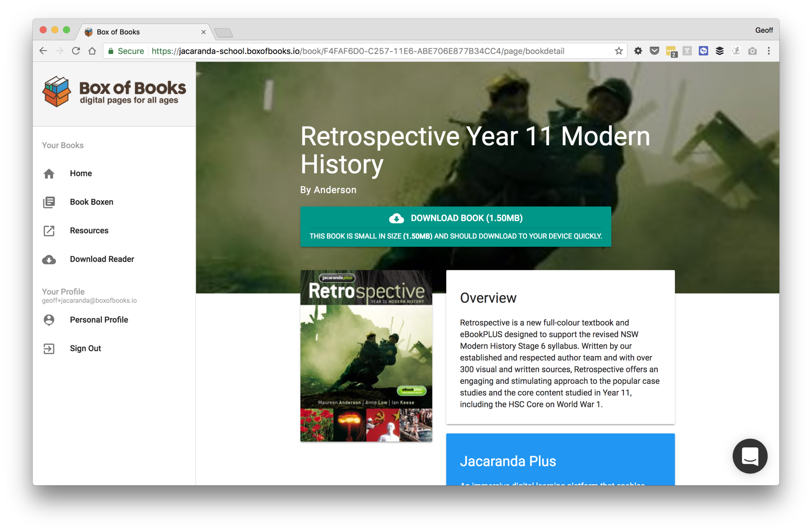Click the Home house icon in sidebar

[49, 174]
